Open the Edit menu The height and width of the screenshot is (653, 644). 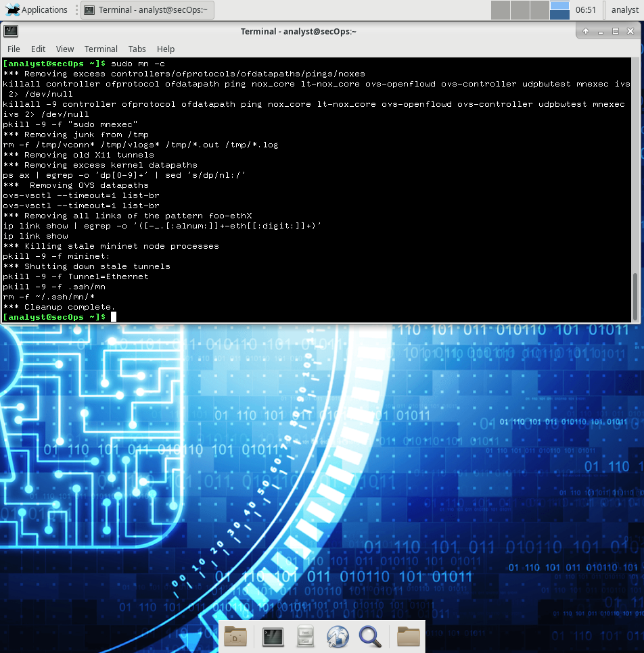pos(39,49)
